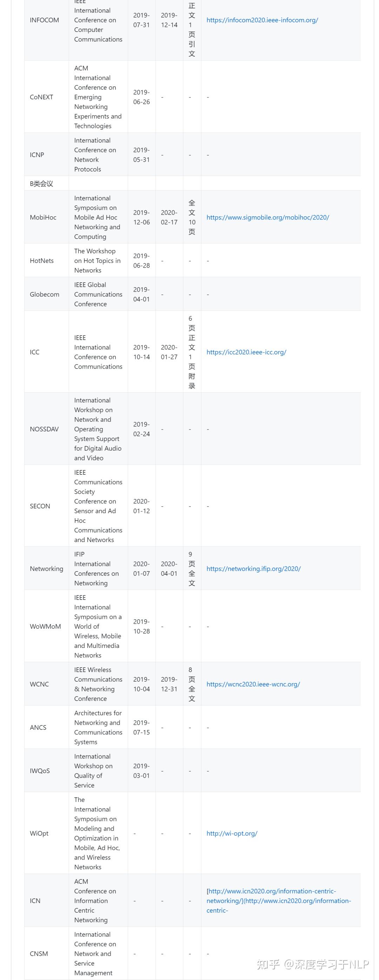Open the MobiHoc 2020 sigmobile link
The image size is (379, 980).
coord(267,217)
